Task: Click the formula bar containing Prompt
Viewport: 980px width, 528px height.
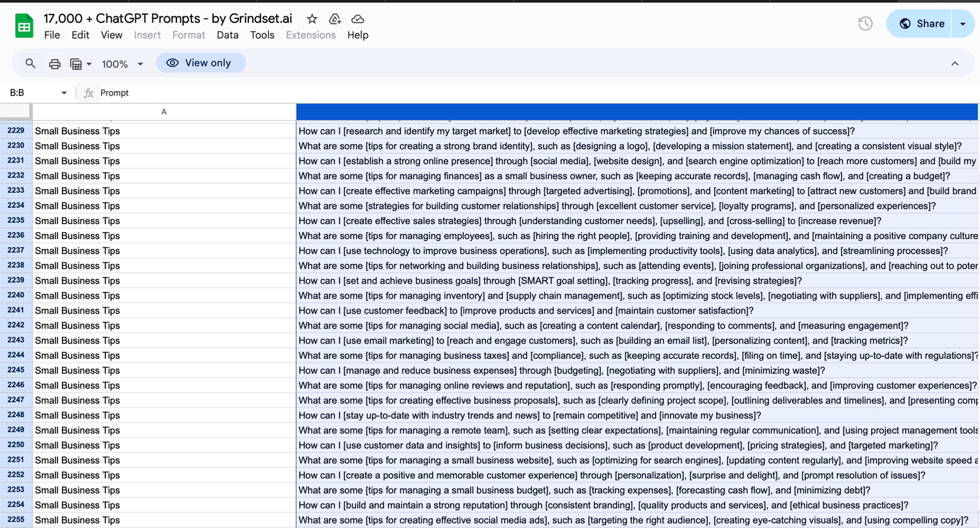Action: [536, 93]
